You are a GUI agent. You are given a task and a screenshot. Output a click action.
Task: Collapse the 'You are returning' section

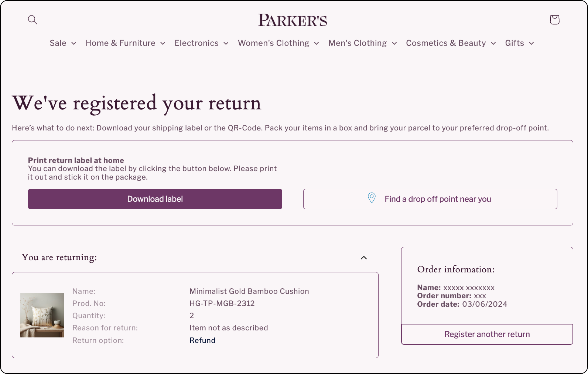(x=364, y=258)
